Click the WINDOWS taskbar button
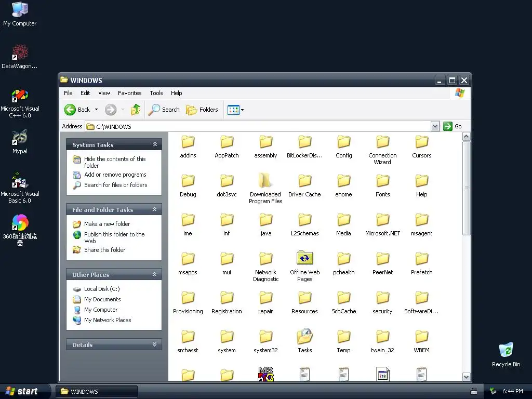 97,392
